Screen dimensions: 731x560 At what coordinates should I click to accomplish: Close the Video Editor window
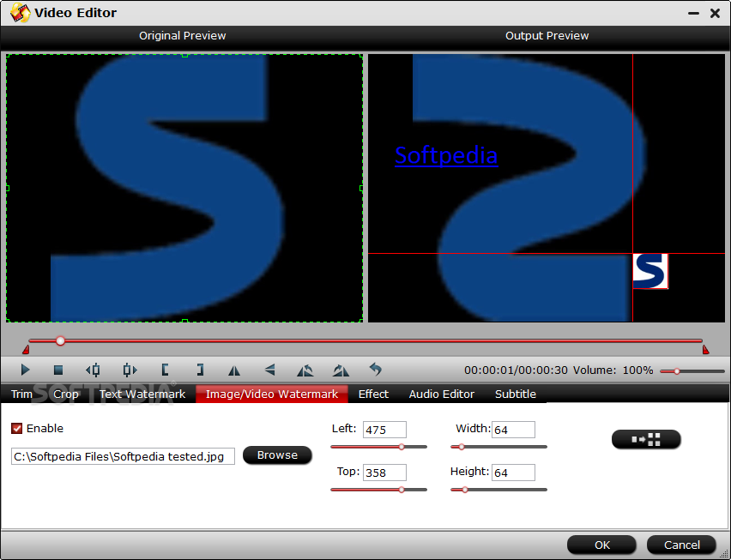click(716, 14)
